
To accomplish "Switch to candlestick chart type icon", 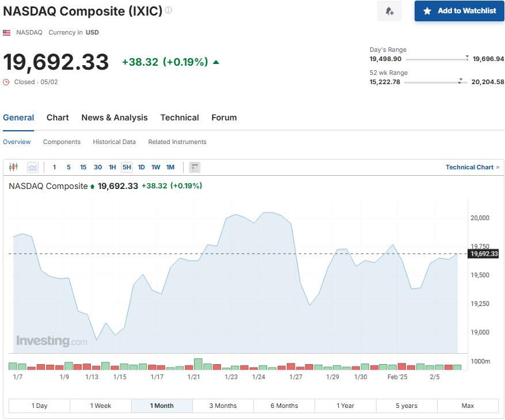I will click(x=13, y=167).
